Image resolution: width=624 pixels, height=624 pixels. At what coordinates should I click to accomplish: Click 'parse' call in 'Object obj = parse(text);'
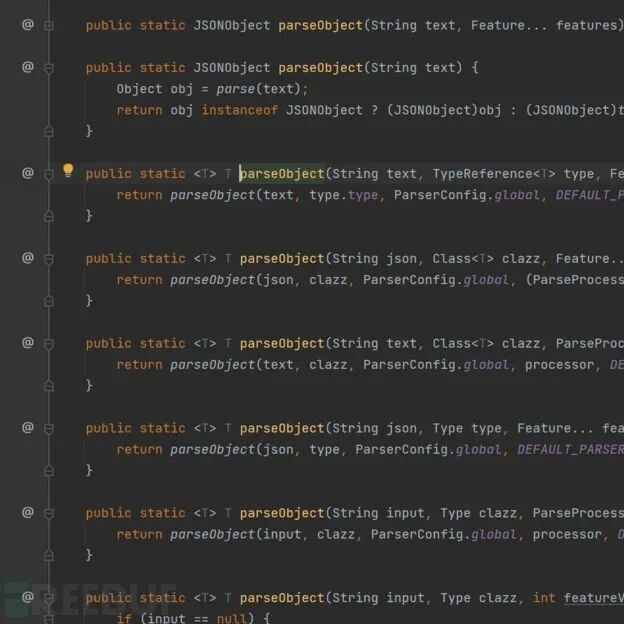point(236,89)
